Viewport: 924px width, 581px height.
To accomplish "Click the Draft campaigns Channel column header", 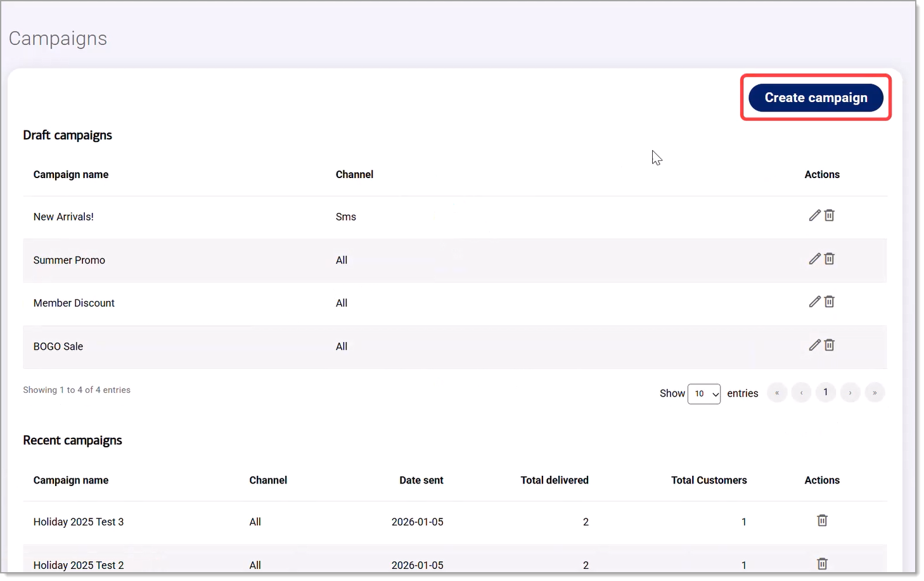I will [x=354, y=174].
